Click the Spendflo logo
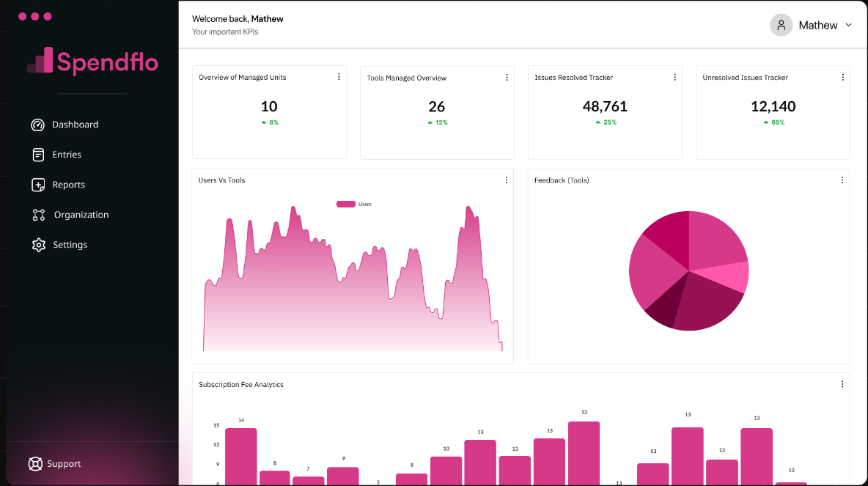 [x=93, y=62]
